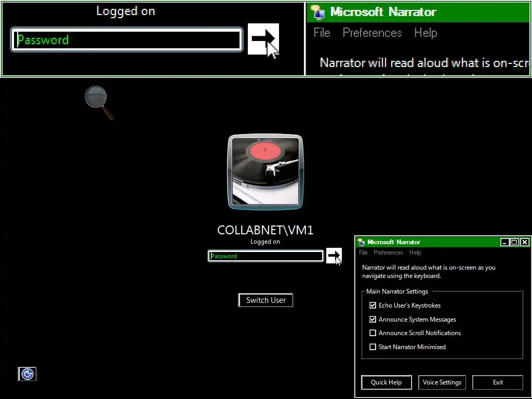The width and height of the screenshot is (532, 399).
Task: Check Announce Scroll Notifications
Action: coord(373,333)
